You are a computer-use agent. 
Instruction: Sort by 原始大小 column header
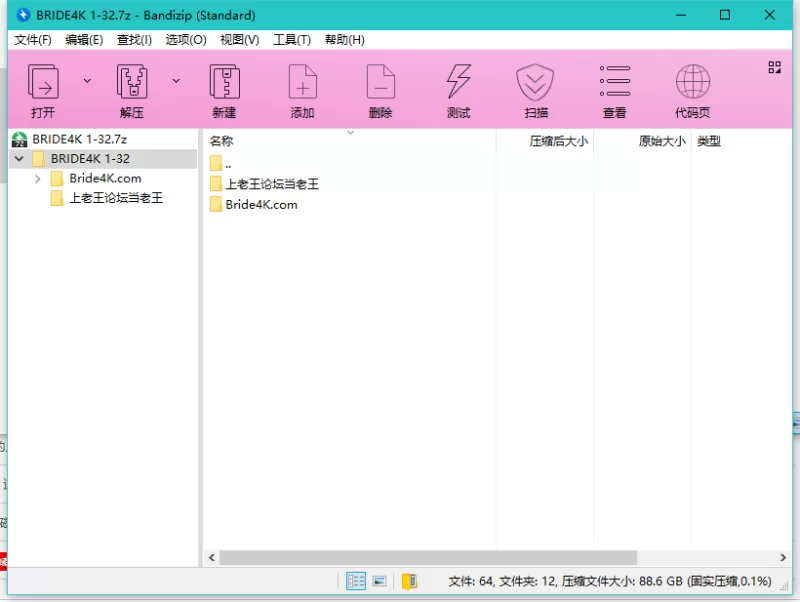pos(662,141)
